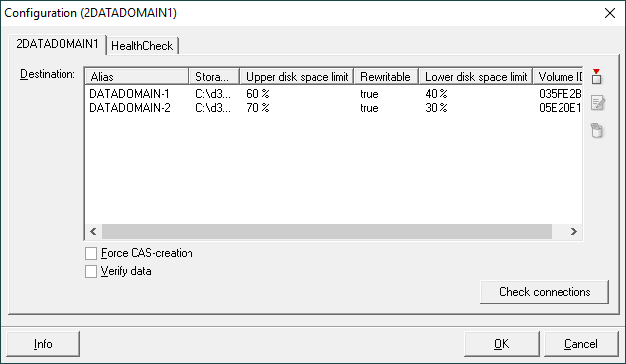Click DATADOMAIN-1's storage path cell

(213, 94)
